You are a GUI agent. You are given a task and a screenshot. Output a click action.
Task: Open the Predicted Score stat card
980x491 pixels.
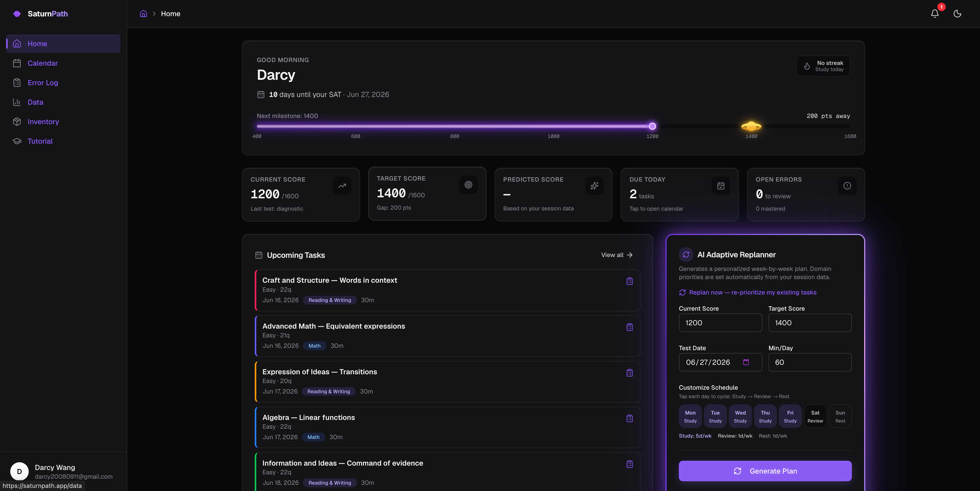(554, 195)
